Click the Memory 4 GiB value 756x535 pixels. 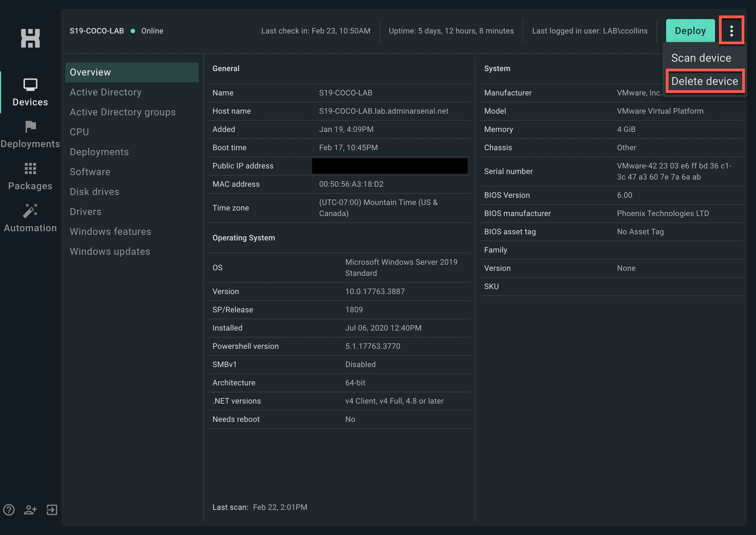[626, 129]
